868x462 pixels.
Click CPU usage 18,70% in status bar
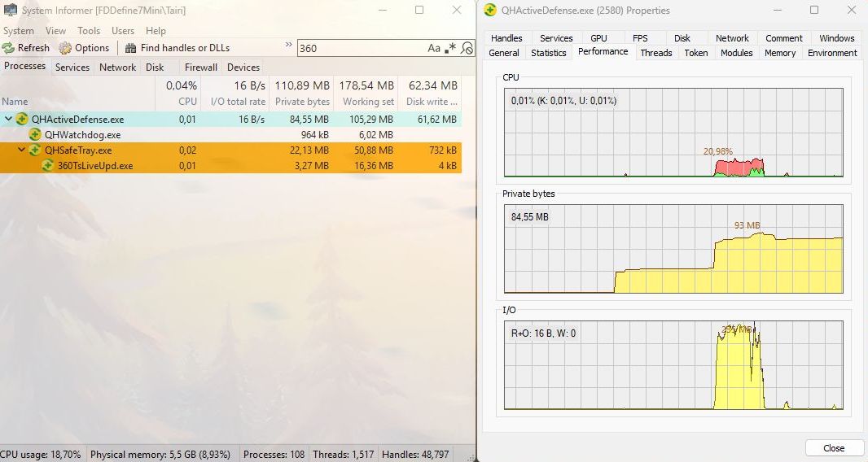coord(41,454)
